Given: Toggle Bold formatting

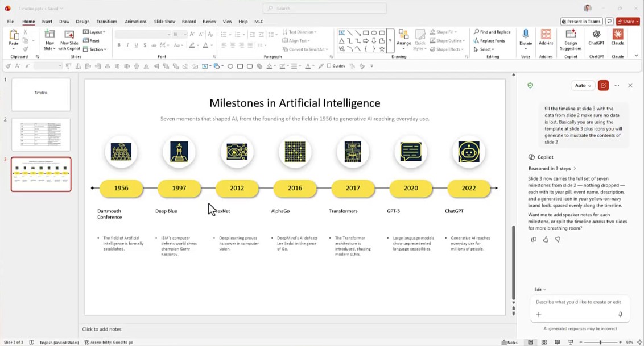Looking at the screenshot, I should 119,45.
